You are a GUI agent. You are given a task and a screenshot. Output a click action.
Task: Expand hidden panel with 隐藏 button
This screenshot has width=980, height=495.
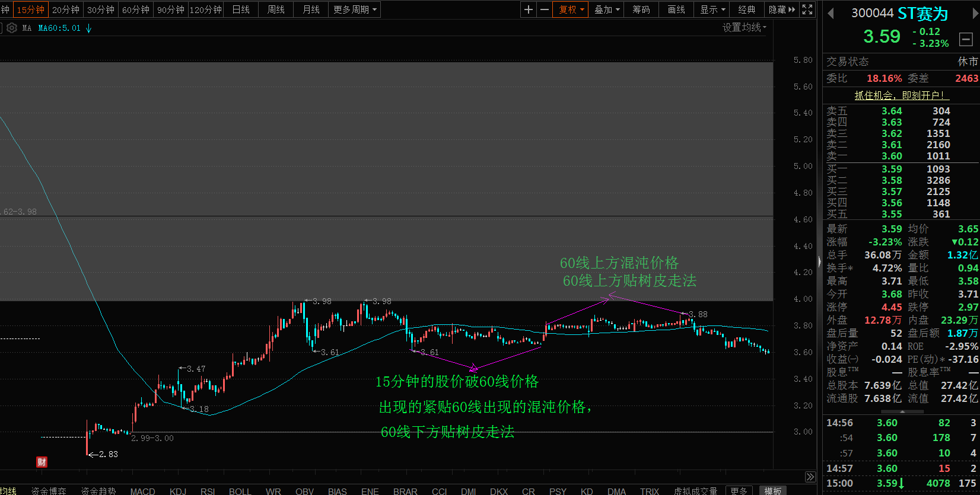click(x=781, y=9)
